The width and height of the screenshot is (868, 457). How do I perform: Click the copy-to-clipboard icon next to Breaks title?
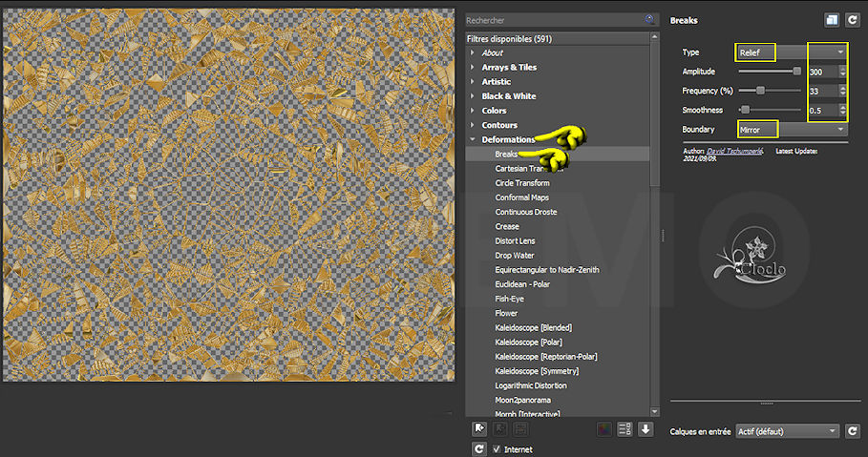tap(832, 19)
